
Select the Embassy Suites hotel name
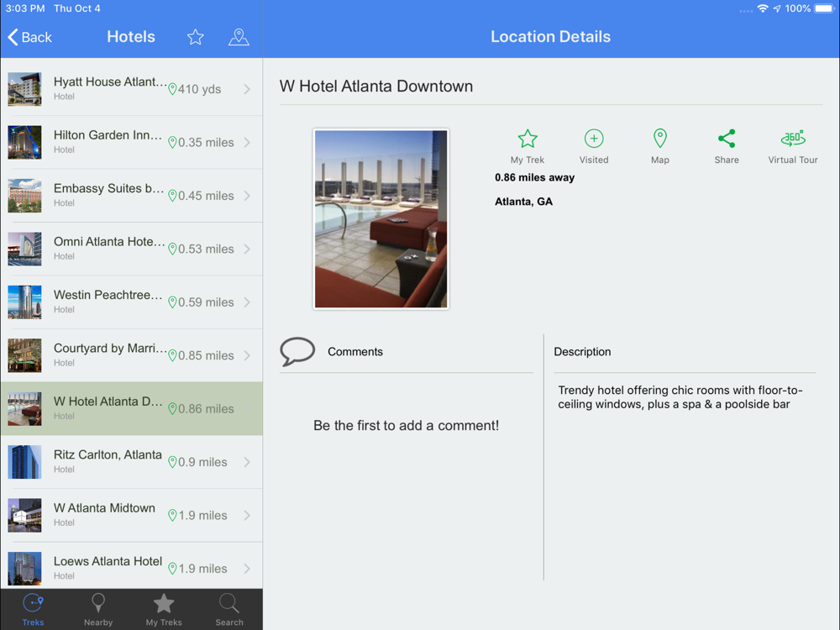108,188
